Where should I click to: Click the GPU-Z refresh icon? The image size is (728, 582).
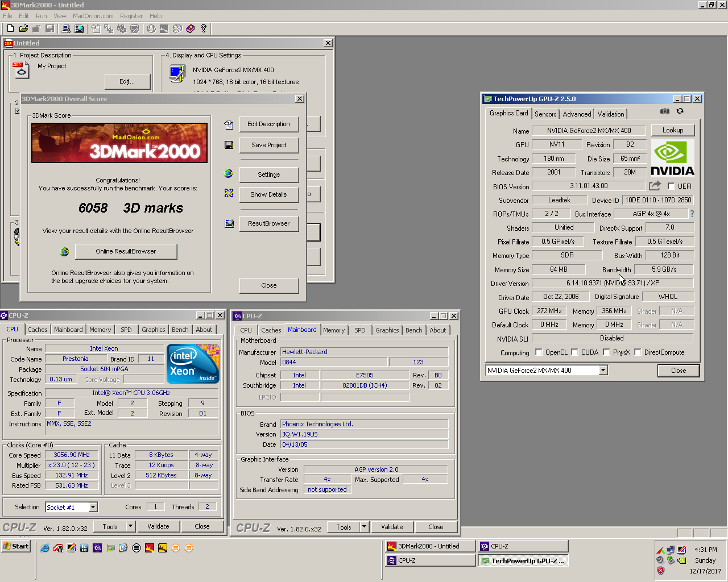pyautogui.click(x=680, y=111)
